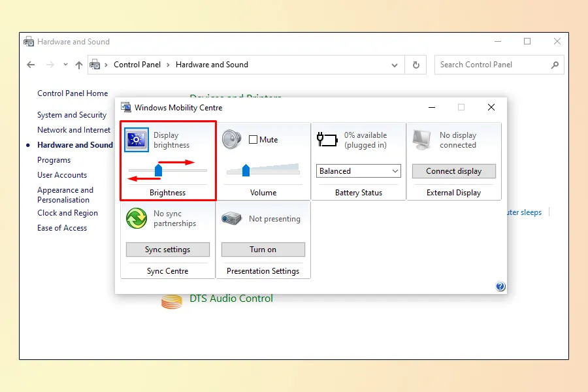Screen dimensions: 588x392
Task: Click the projector icon in Presentation Settings tile
Action: coord(232,218)
